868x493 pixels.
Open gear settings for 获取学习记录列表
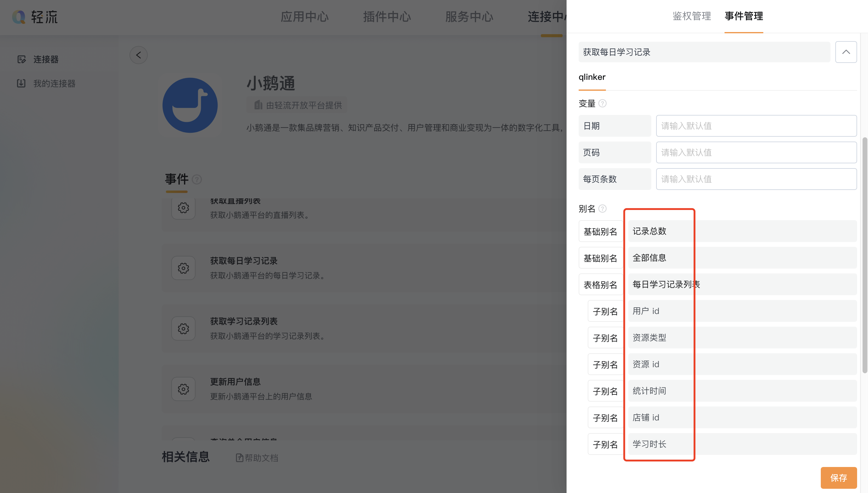pyautogui.click(x=183, y=328)
